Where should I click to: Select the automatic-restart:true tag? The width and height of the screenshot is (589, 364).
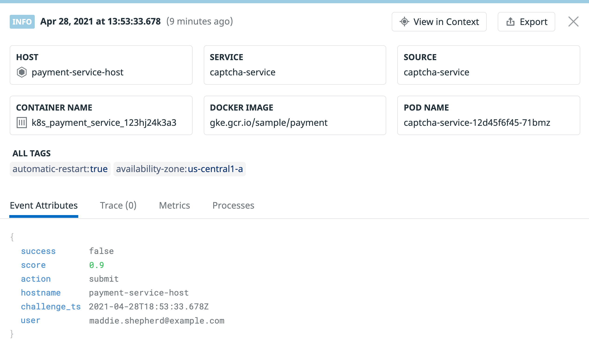pyautogui.click(x=60, y=169)
